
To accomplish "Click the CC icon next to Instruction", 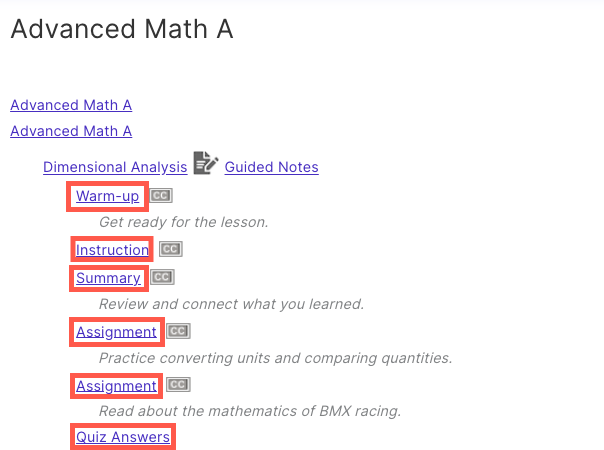I will tap(171, 249).
